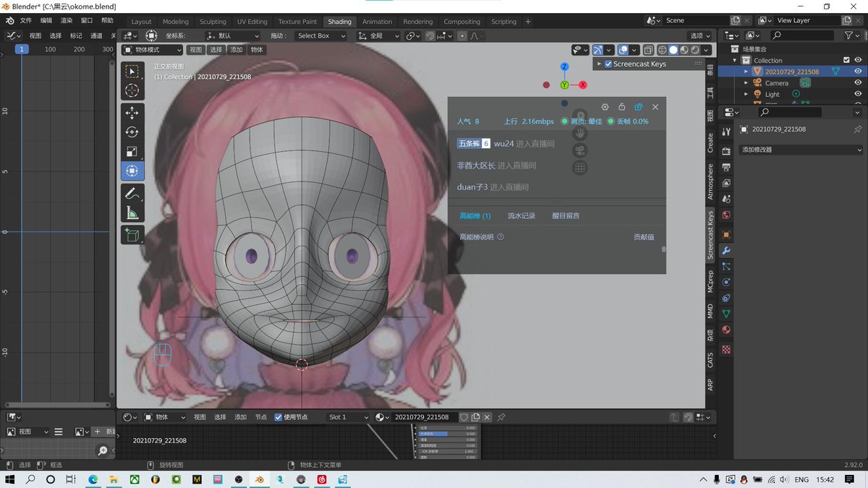Activate the 3D Cursor tool
This screenshot has height=488, width=868.
[x=132, y=90]
